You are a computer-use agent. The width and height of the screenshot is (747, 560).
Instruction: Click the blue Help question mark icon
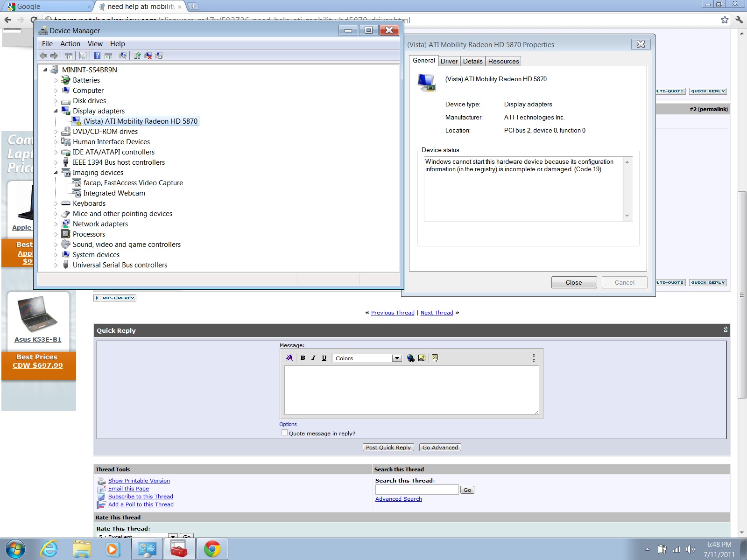tap(97, 56)
